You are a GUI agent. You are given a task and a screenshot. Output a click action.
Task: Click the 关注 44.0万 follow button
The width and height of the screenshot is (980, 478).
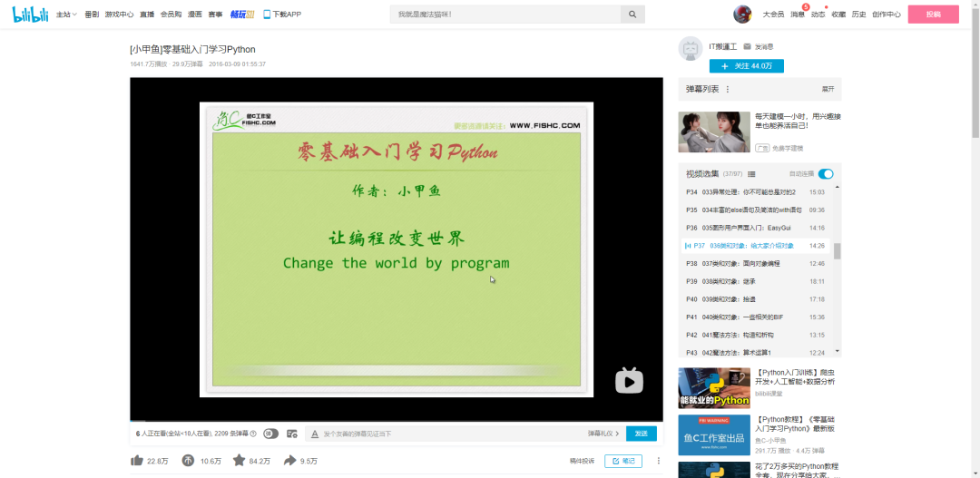(746, 66)
